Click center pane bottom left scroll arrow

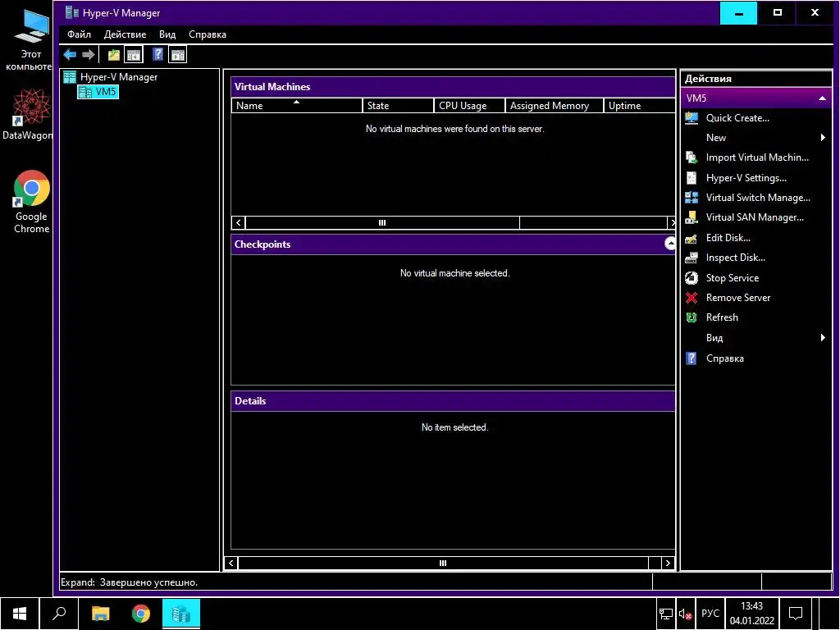(231, 563)
